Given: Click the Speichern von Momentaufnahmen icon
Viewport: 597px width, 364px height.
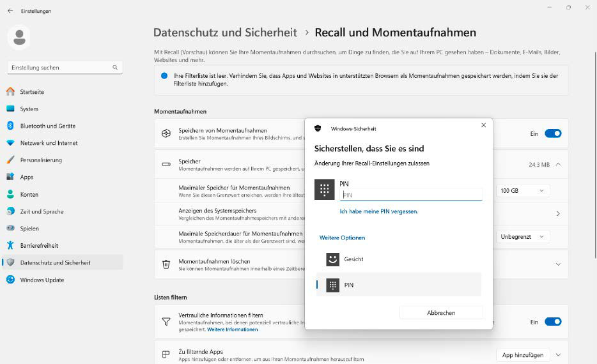Looking at the screenshot, I should (166, 133).
